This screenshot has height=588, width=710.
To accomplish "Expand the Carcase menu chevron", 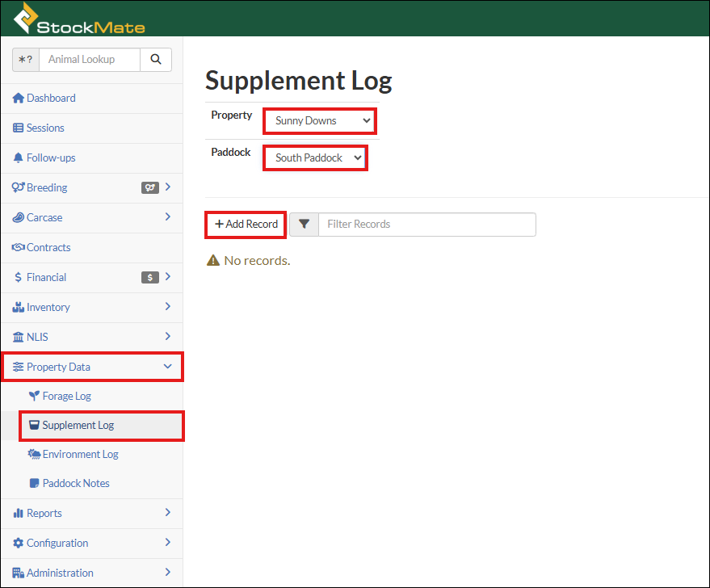I will click(x=167, y=217).
